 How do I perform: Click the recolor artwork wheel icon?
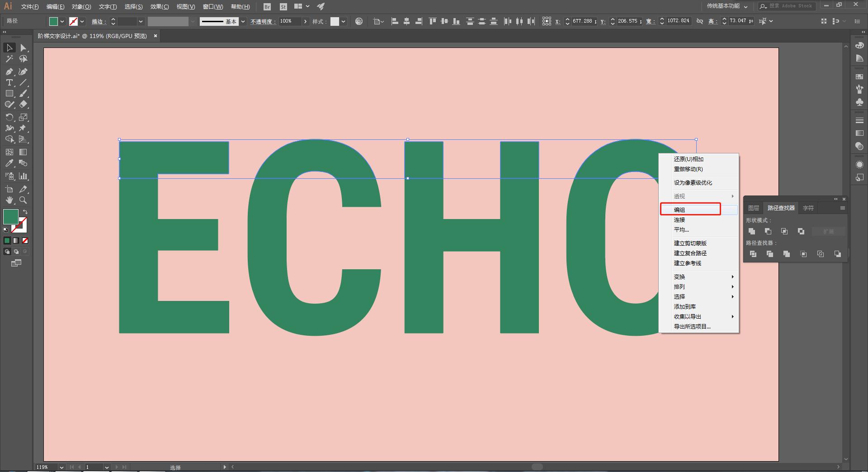(359, 21)
